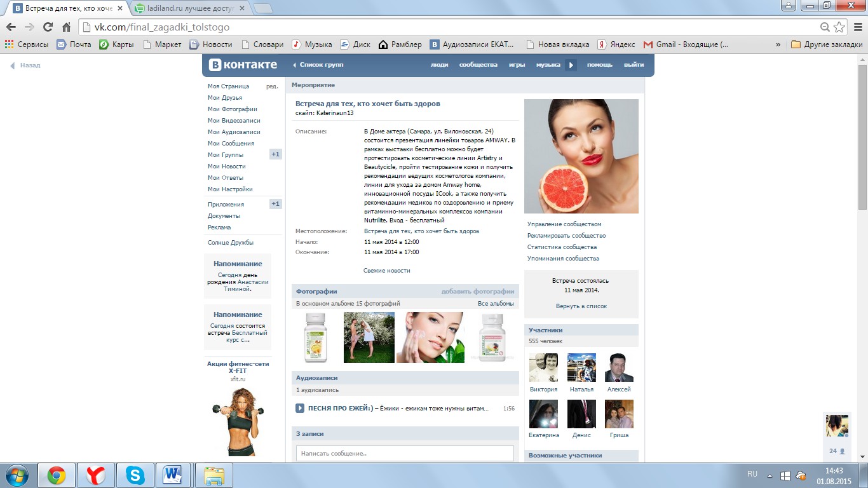868x488 pixels.
Task: Click Вернуть в список link
Action: 581,306
